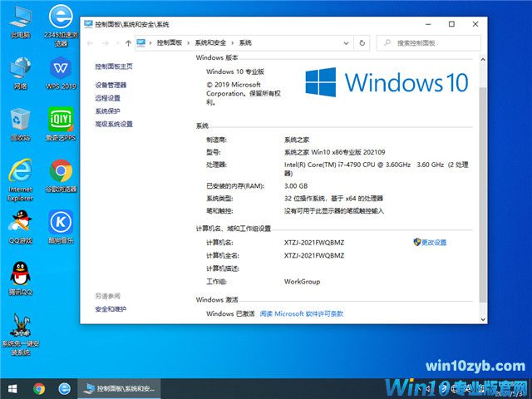Expand chevron after 控制面板 in breadcrumb
Viewport: 532px width, 399px height.
coord(189,43)
